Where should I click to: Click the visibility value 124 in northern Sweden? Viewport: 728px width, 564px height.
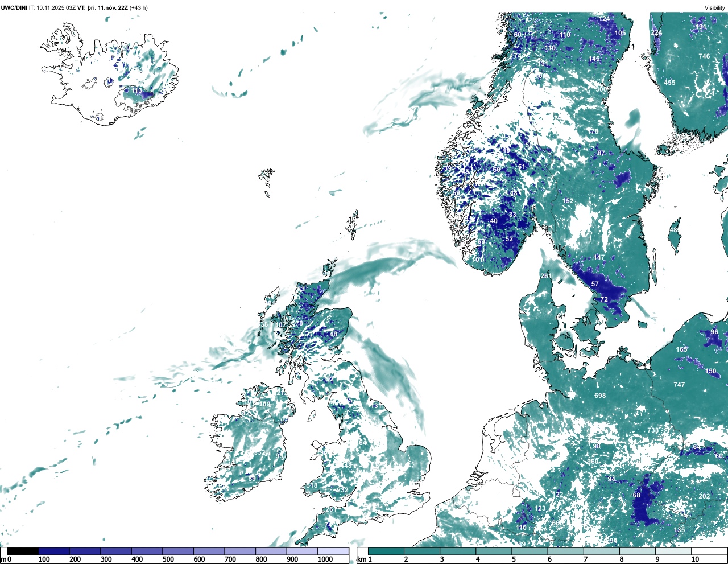[604, 19]
